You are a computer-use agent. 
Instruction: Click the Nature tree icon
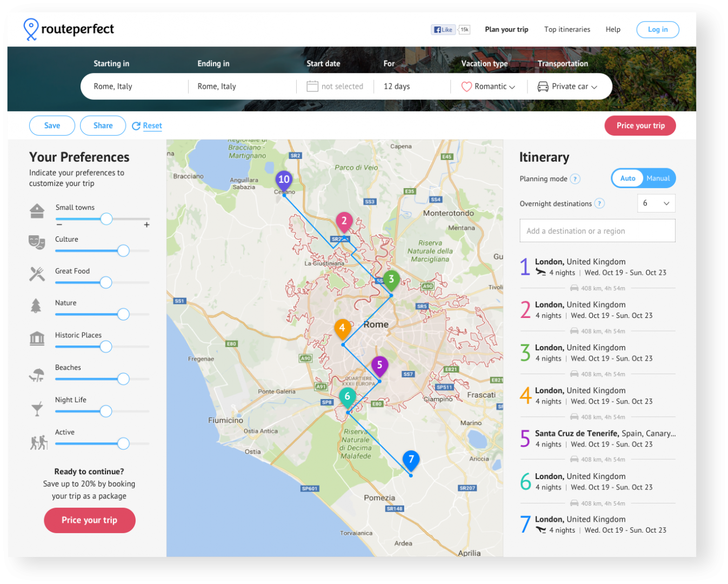pos(36,306)
